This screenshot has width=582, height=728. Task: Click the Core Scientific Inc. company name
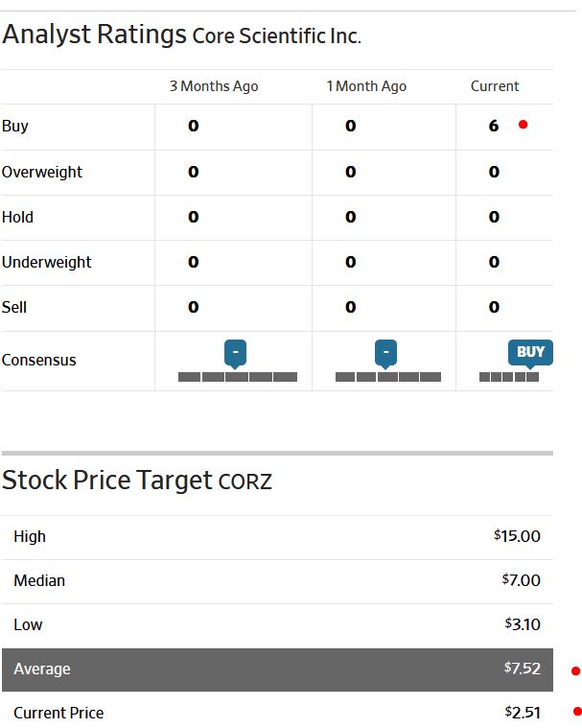(276, 37)
